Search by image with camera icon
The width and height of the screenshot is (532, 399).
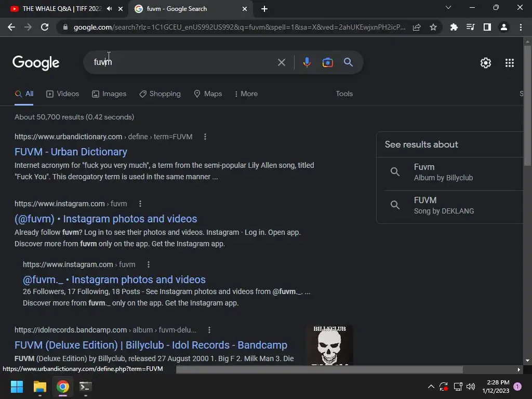pyautogui.click(x=327, y=62)
